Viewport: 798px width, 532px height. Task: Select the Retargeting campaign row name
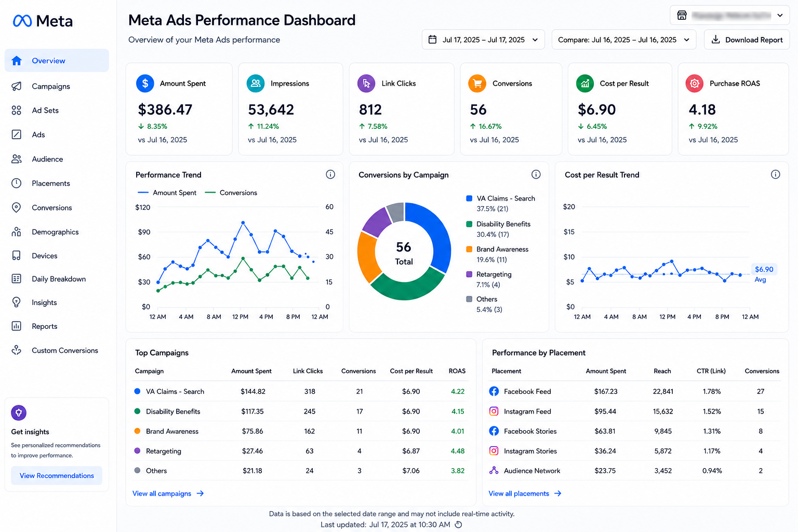point(164,451)
